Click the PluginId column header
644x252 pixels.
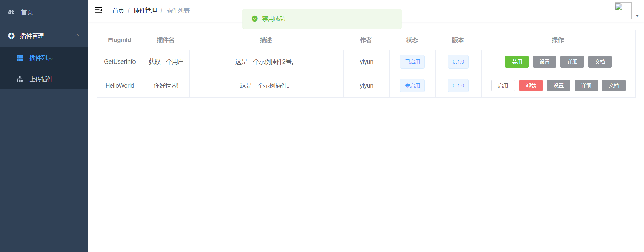120,40
